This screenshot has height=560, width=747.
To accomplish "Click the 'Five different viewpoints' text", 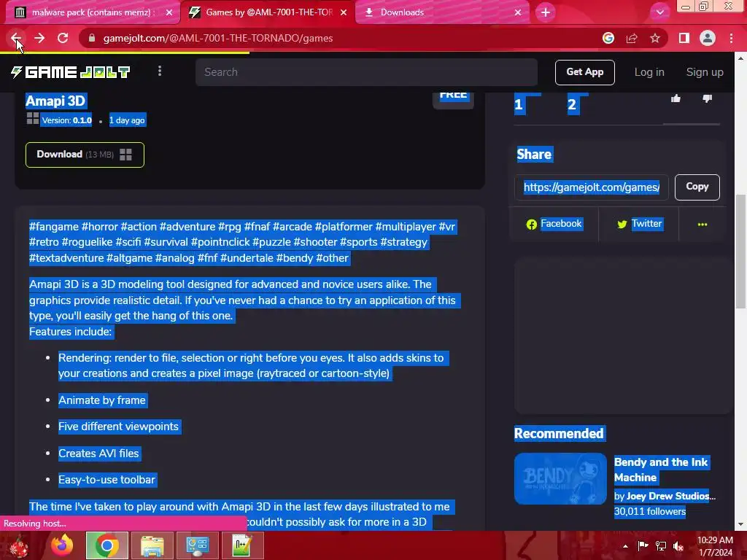I will [x=118, y=427].
